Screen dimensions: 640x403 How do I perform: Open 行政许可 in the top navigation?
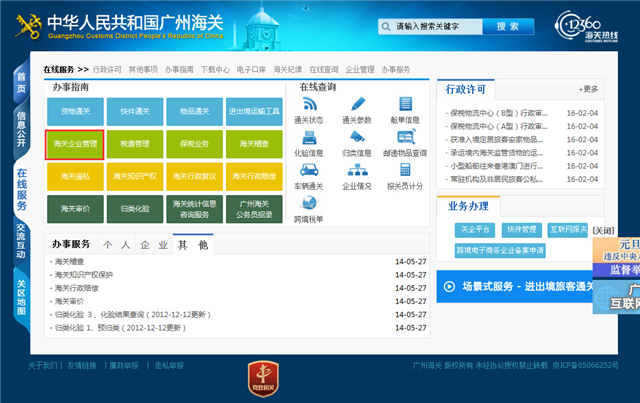tap(107, 69)
